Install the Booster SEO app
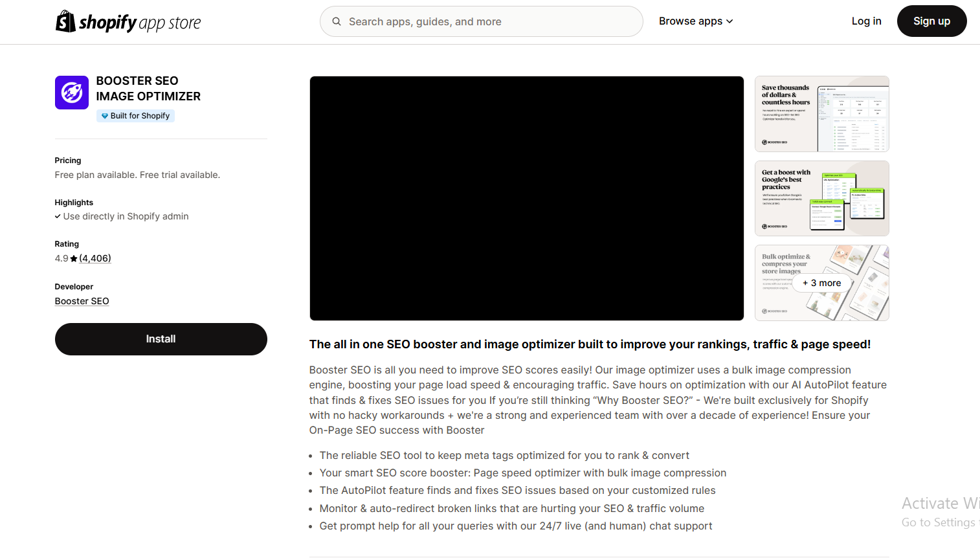This screenshot has height=558, width=980. tap(161, 339)
